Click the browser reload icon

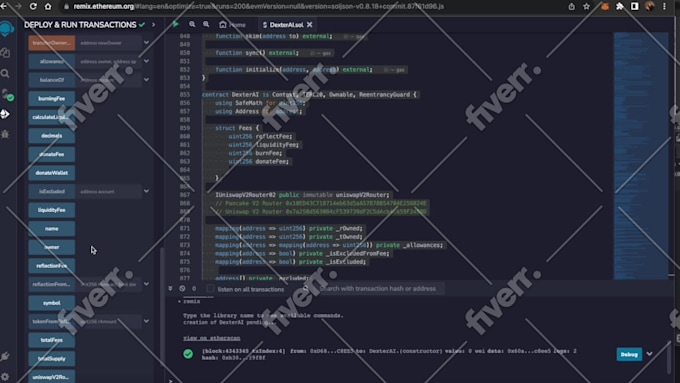[33, 7]
